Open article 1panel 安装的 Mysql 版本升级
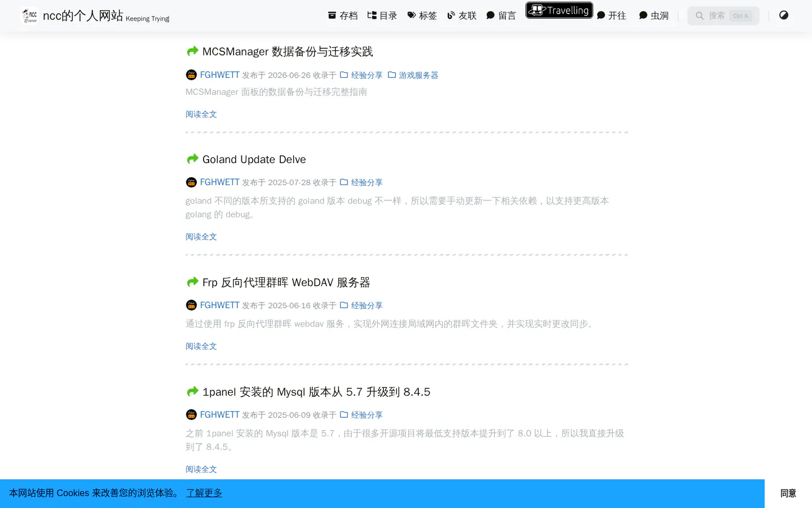The width and height of the screenshot is (812, 508). (316, 392)
